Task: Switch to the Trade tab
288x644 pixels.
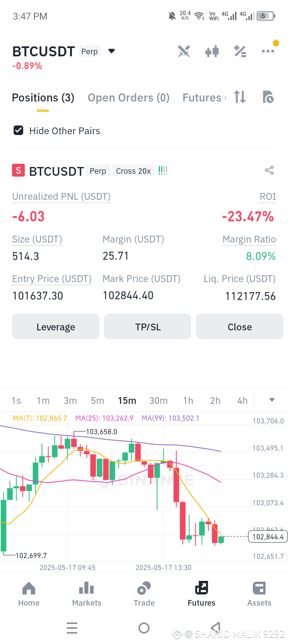Action: 144,594
